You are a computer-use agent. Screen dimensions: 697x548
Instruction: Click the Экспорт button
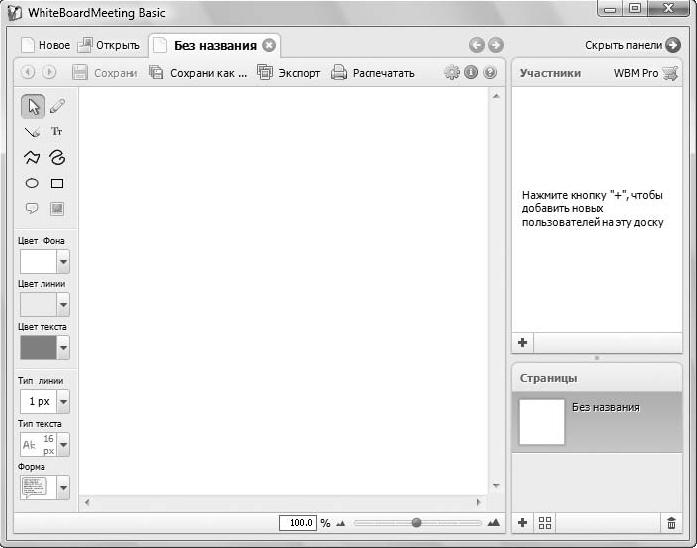[x=289, y=72]
